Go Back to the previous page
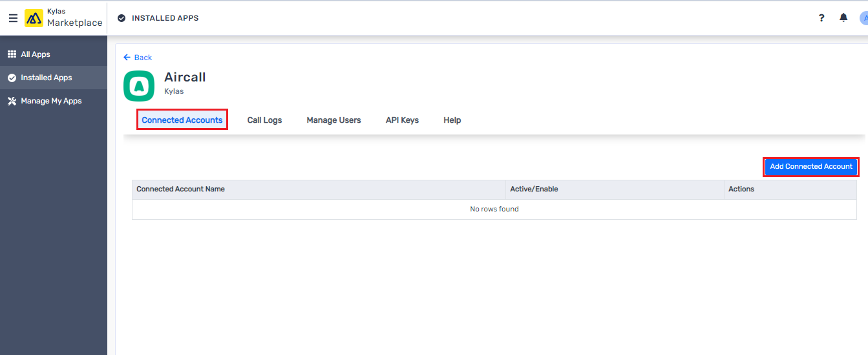The image size is (868, 355). (x=138, y=58)
